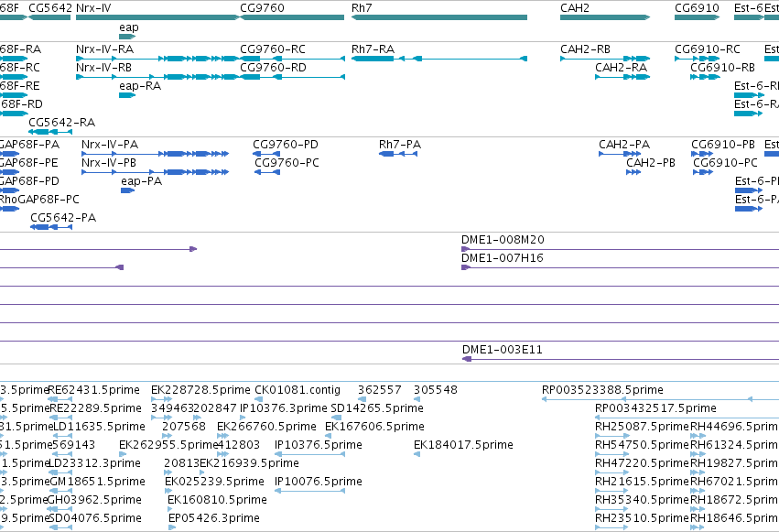Screen dimensions: 779x532
Task: Click EST IP10376.5prime
Action: [309, 454]
